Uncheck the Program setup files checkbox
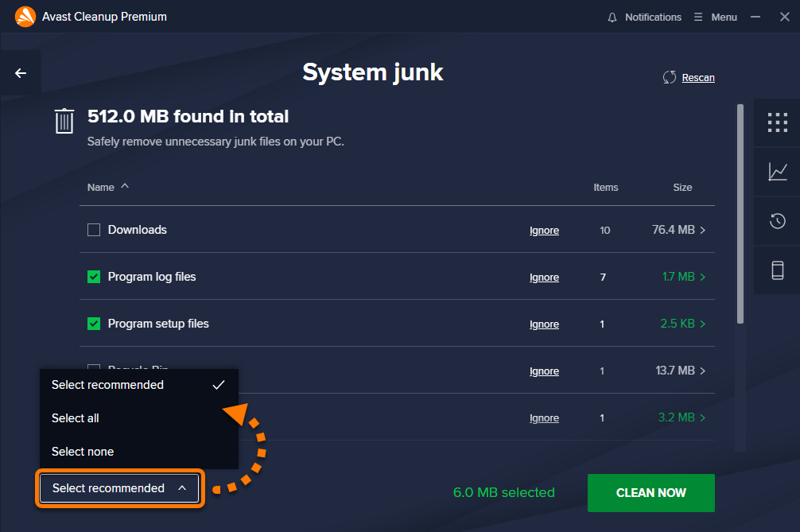The height and width of the screenshot is (532, 800). click(x=94, y=324)
